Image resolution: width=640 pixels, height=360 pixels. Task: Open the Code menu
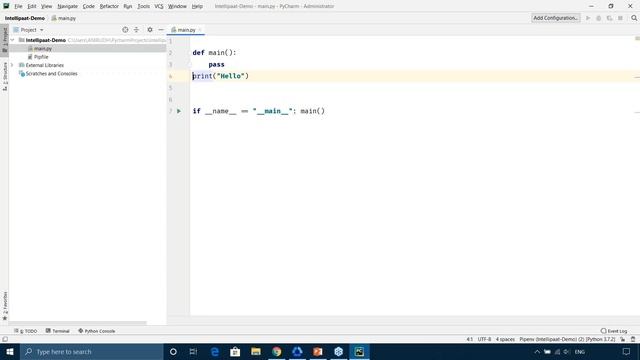tap(89, 6)
